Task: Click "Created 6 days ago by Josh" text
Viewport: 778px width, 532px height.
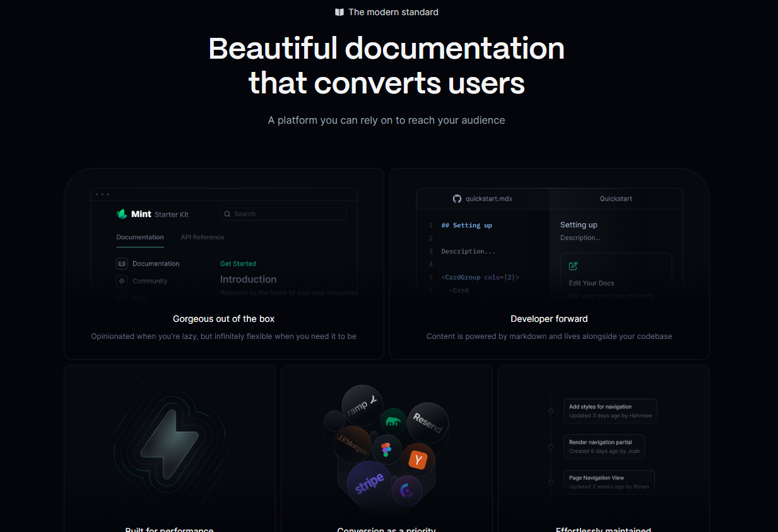Action: click(x=604, y=451)
